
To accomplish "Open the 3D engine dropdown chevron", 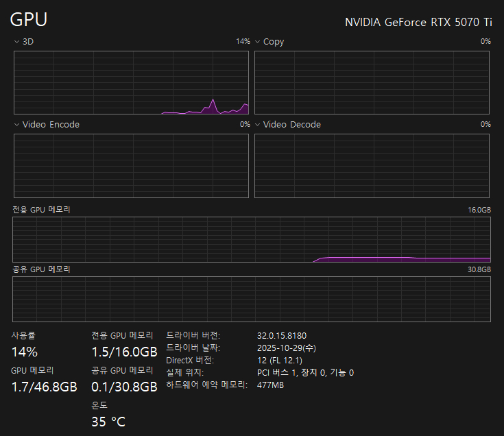I will point(16,42).
